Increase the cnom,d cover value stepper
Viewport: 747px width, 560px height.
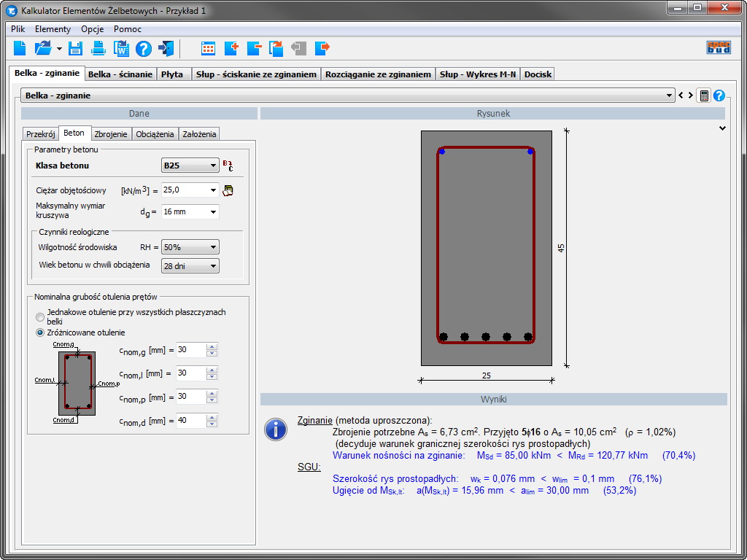click(x=212, y=418)
